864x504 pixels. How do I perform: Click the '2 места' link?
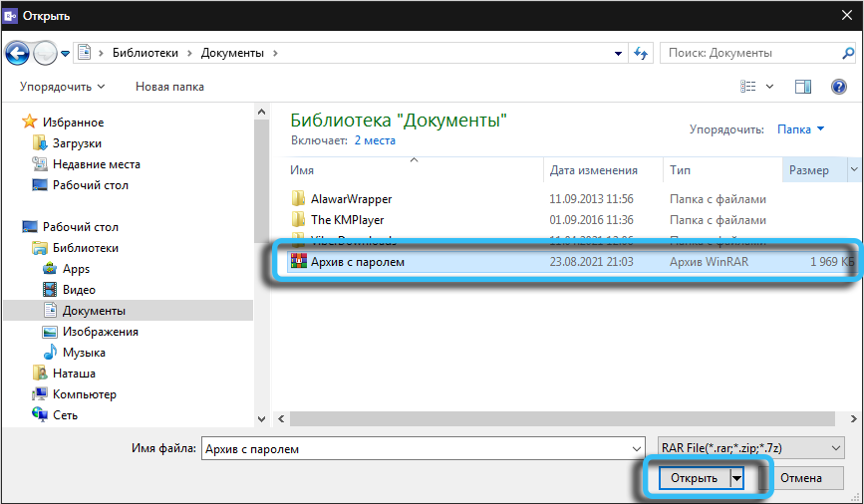point(375,141)
